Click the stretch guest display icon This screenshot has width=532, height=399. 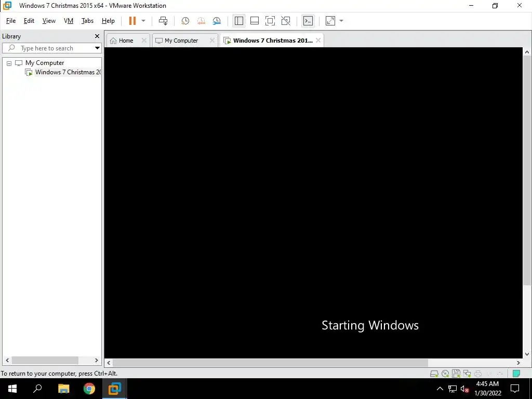pyautogui.click(x=330, y=21)
